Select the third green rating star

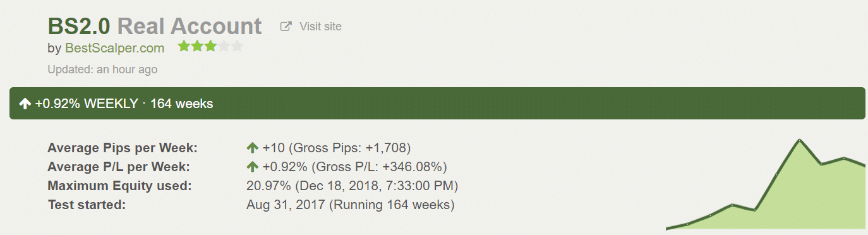[x=210, y=47]
